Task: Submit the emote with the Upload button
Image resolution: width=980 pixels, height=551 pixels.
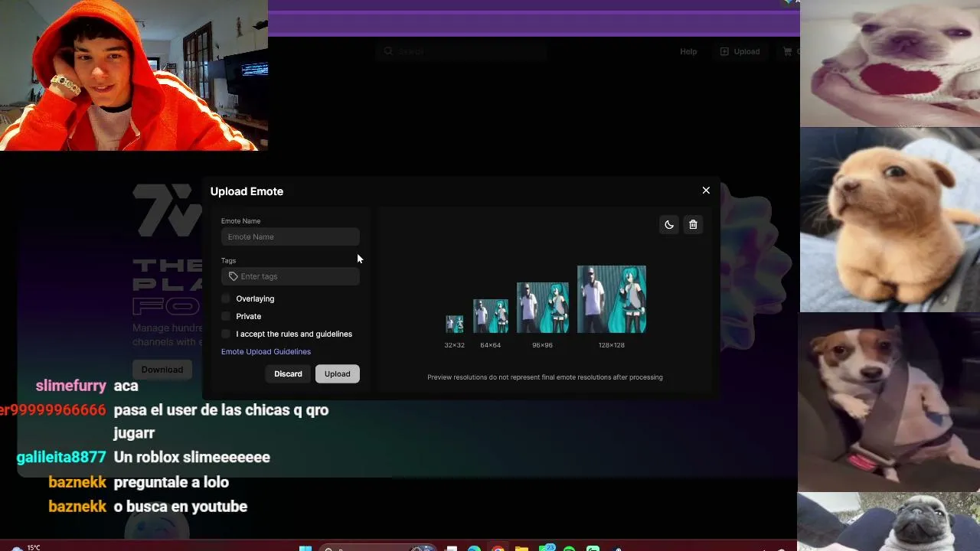Action: tap(337, 373)
